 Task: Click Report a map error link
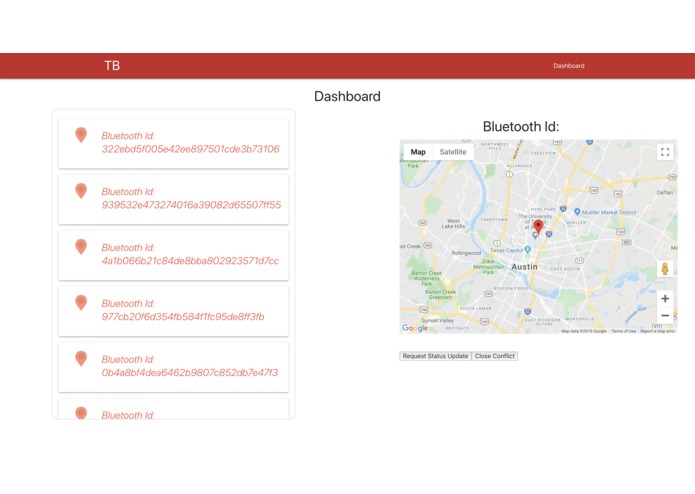pyautogui.click(x=658, y=331)
